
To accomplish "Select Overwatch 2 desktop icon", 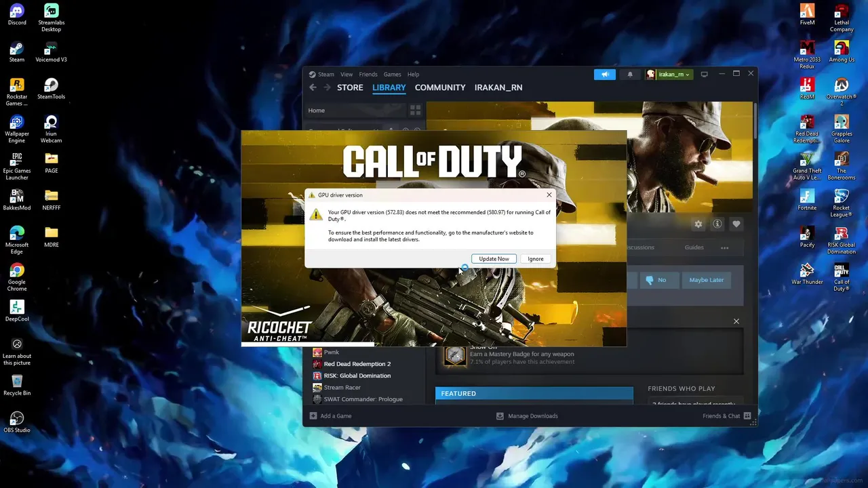I will [x=842, y=92].
